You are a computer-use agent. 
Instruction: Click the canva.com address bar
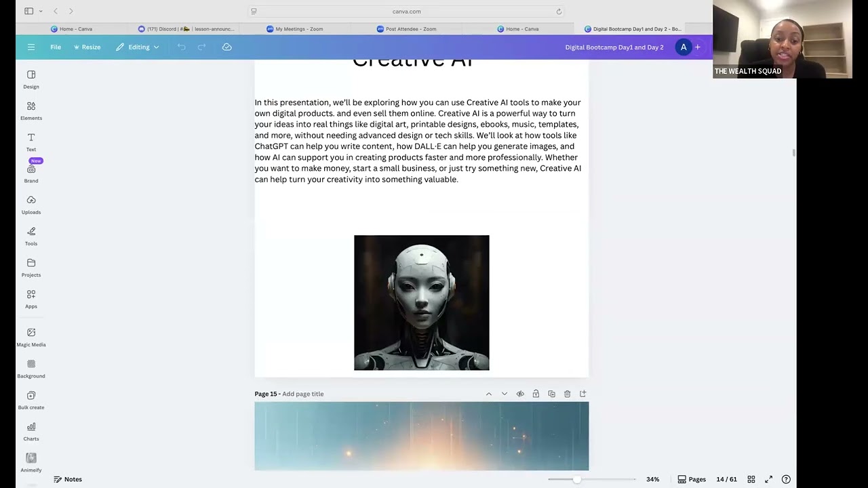(x=406, y=11)
